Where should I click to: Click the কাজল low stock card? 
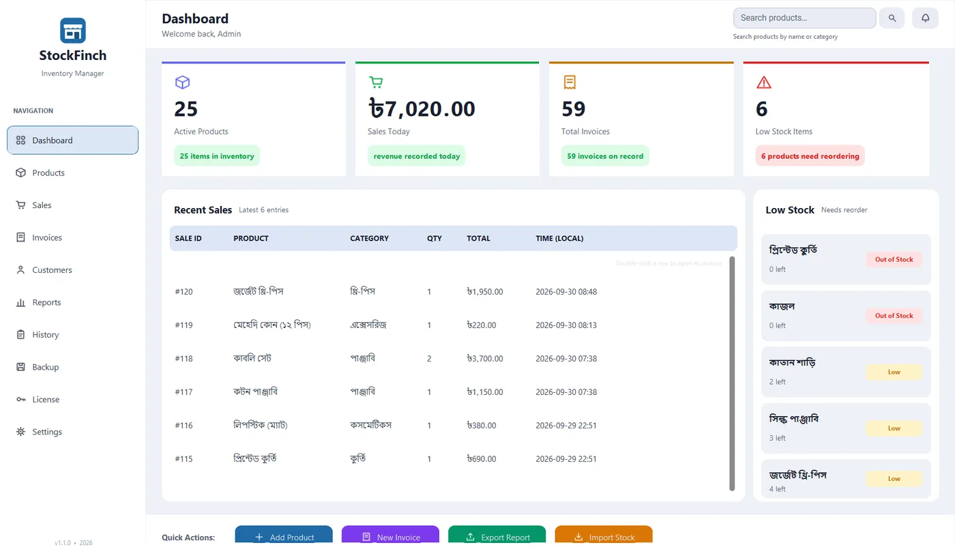846,316
